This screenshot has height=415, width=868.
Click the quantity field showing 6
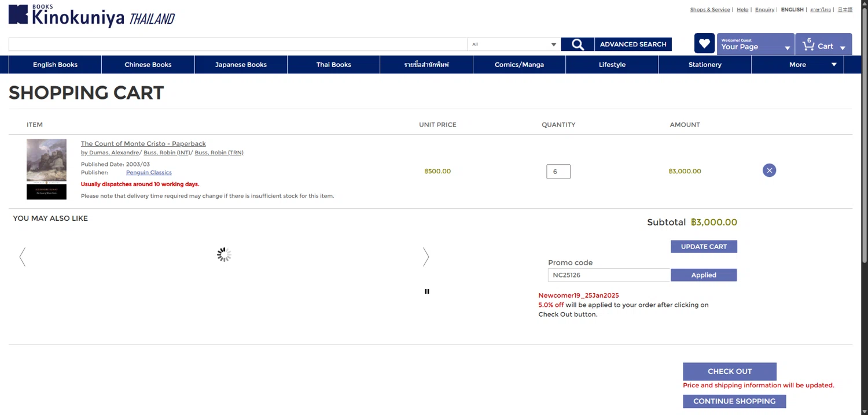(x=558, y=172)
